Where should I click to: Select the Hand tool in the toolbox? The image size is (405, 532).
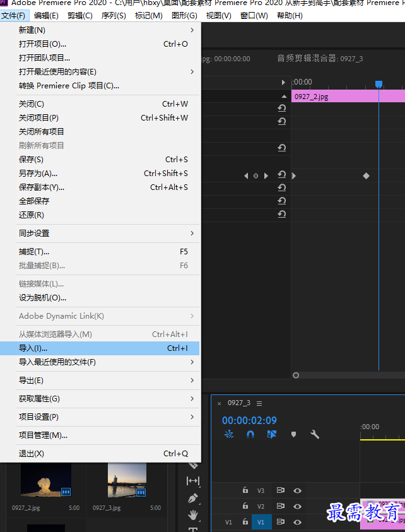(193, 516)
